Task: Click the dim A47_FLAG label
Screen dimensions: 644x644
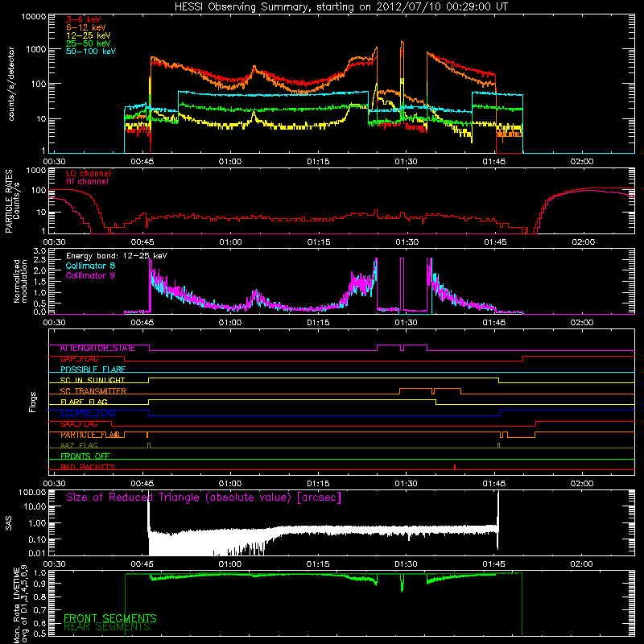Action: click(x=79, y=445)
